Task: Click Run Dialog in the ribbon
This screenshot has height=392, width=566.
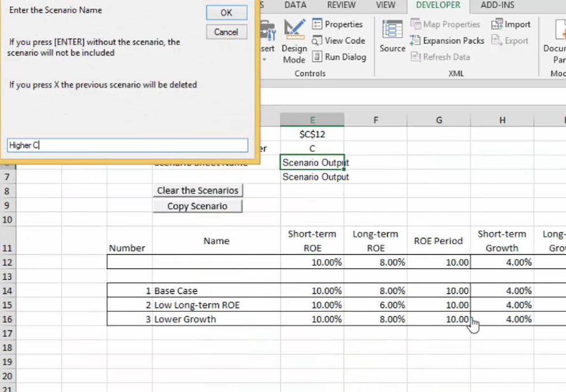Action: coord(339,56)
